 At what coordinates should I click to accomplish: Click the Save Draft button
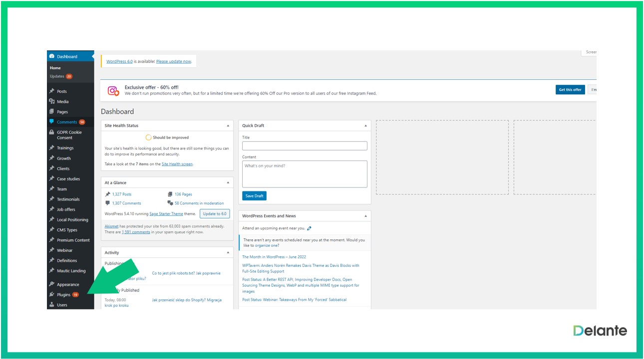point(254,196)
